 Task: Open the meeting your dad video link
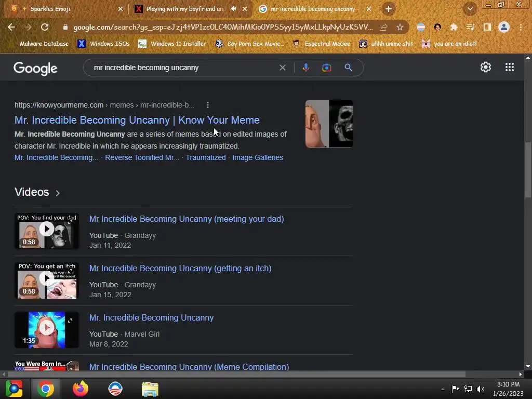click(187, 219)
